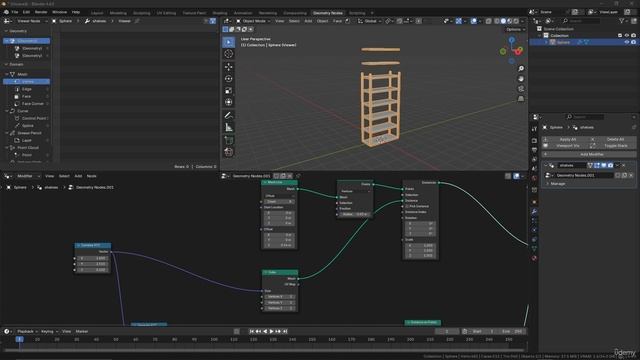Image resolution: width=640 pixels, height=360 pixels.
Task: Click the pan hand icon in viewport
Action: pyautogui.click(x=521, y=79)
